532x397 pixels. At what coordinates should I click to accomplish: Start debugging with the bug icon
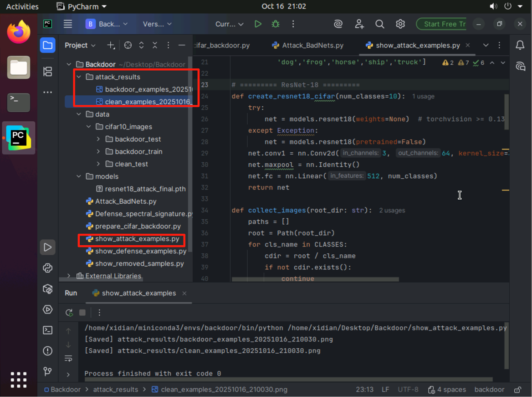(x=276, y=24)
